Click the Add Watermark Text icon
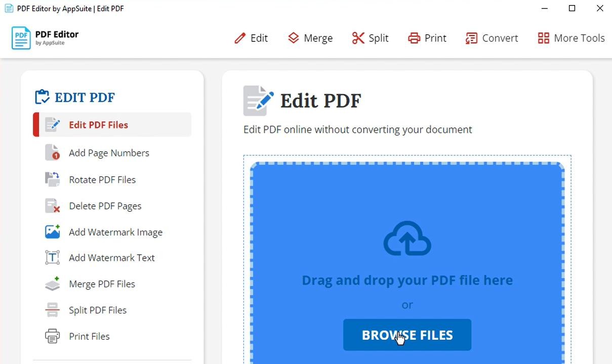Viewport: 612px width, 364px height. point(53,257)
